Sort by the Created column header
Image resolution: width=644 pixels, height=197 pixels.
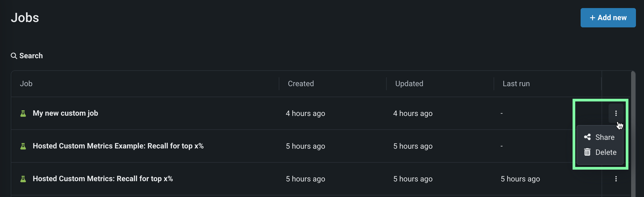tap(301, 84)
